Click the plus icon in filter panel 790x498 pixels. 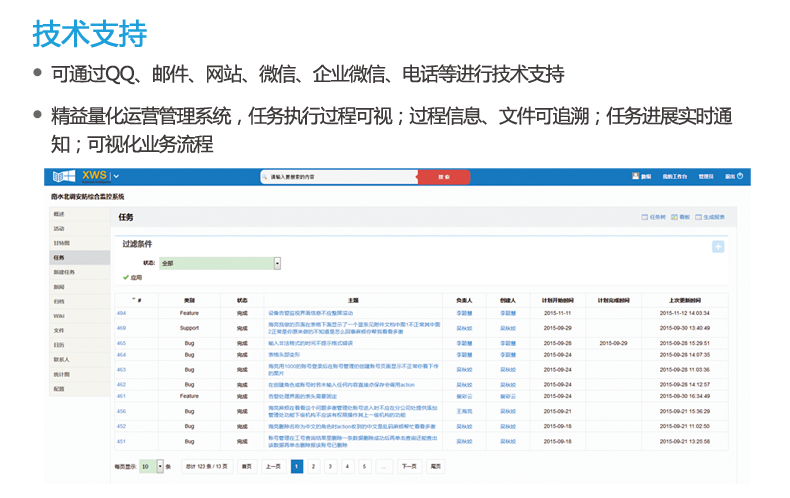tap(718, 246)
